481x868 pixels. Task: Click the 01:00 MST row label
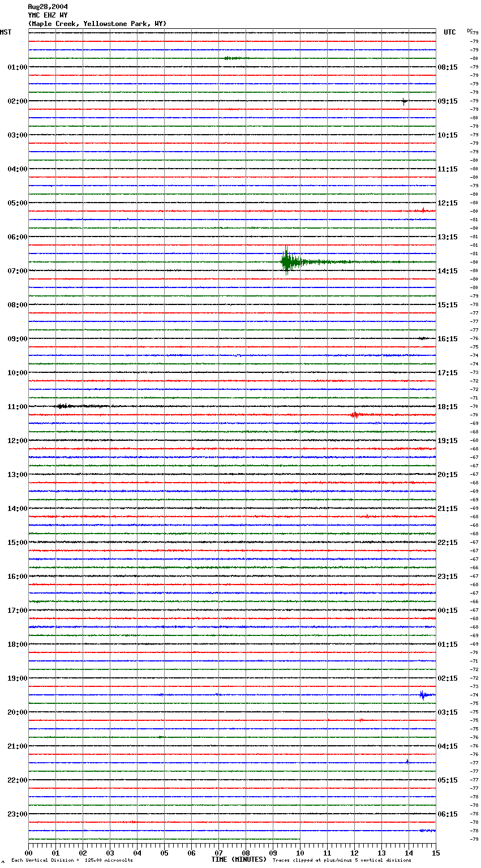(17, 67)
